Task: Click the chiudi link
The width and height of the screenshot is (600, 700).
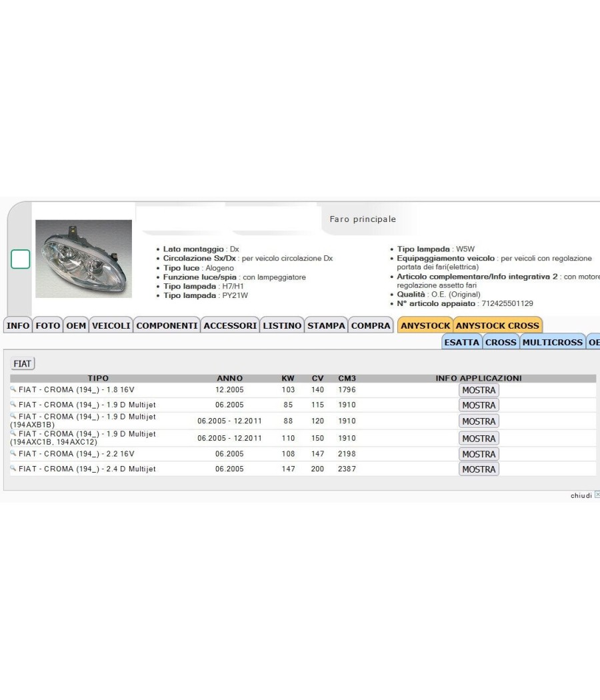Action: pos(581,495)
